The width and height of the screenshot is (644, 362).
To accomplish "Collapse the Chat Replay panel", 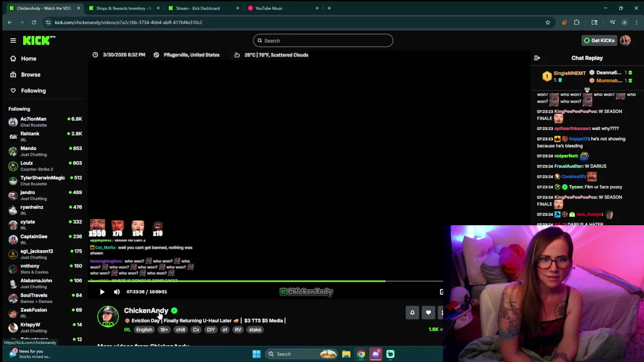I will click(537, 58).
